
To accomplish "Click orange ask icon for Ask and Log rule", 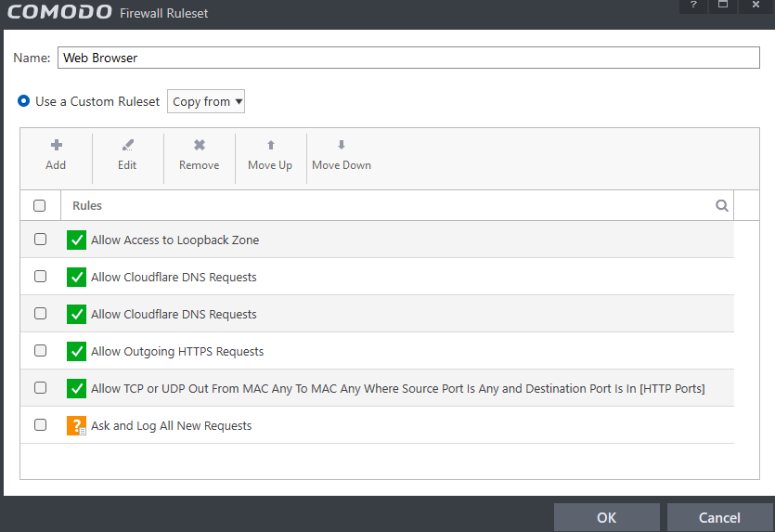I will (77, 425).
